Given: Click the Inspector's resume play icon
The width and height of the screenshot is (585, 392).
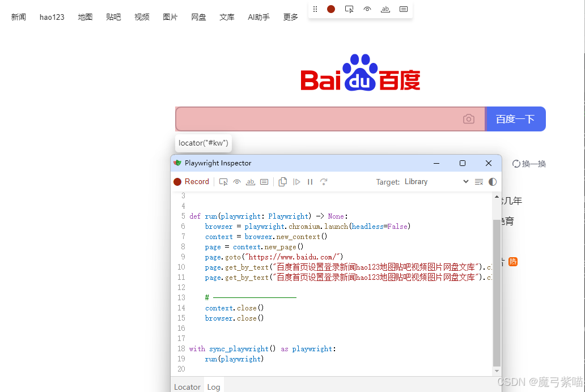Looking at the screenshot, I should (x=296, y=182).
